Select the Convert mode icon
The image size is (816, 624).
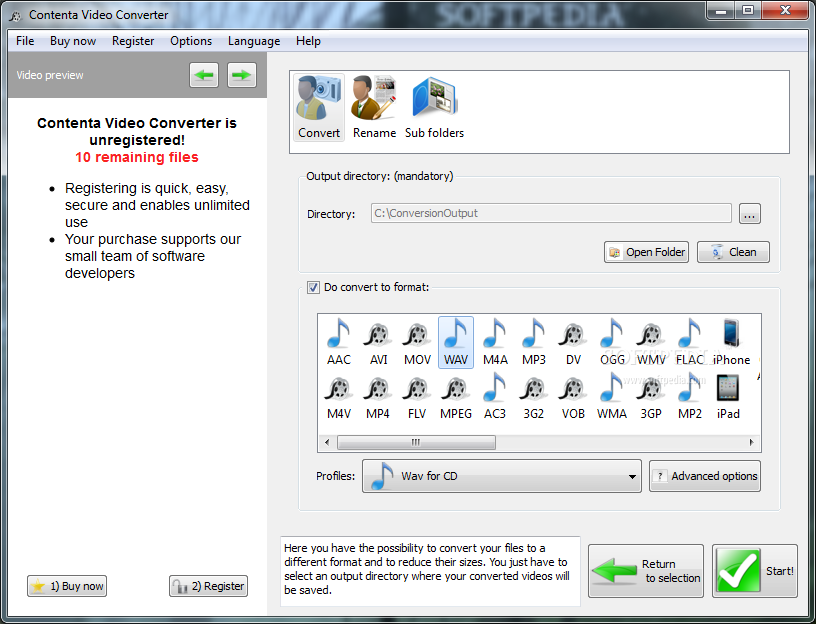pos(318,107)
